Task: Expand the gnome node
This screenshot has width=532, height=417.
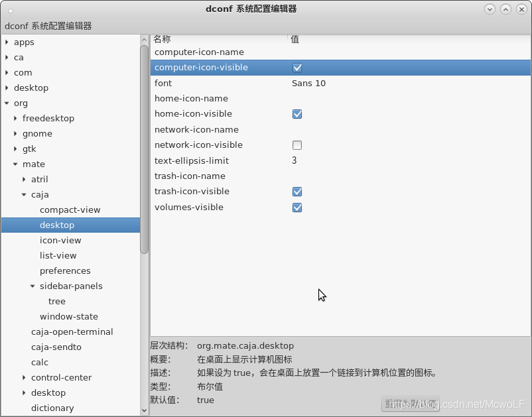Action: pos(15,133)
